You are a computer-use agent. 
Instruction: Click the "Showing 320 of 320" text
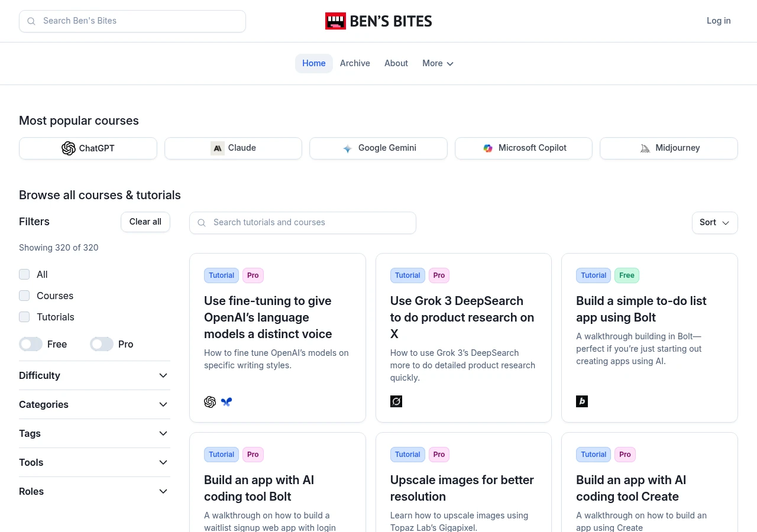click(59, 248)
